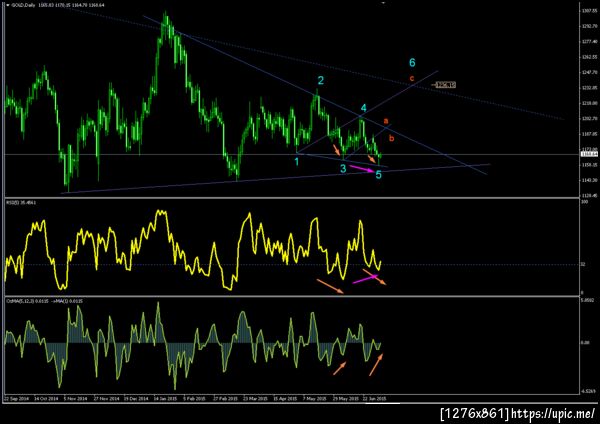Viewport: 600px width, 424px height.
Task: Select the cyan wave label 6
Action: point(412,62)
